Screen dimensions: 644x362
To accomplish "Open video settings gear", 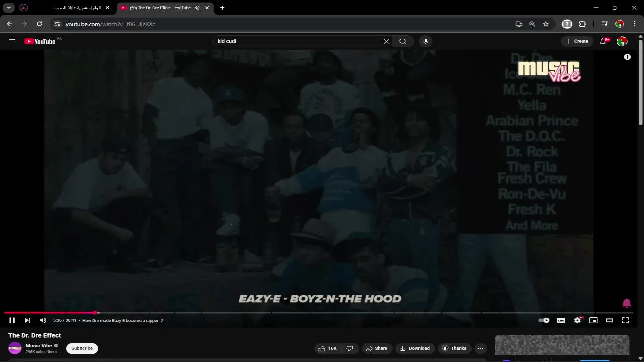I will (578, 320).
